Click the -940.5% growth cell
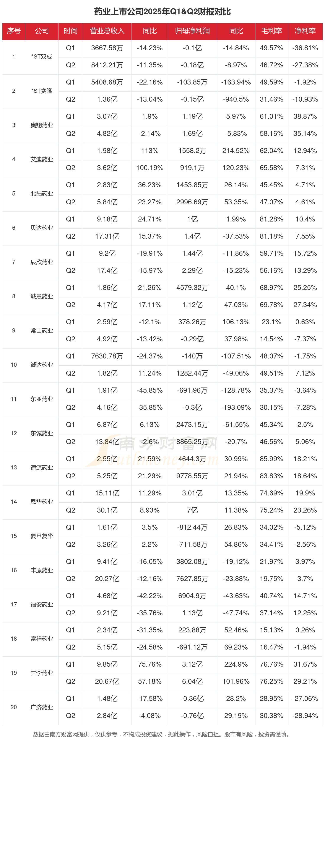The height and width of the screenshot is (868, 325). point(236,99)
